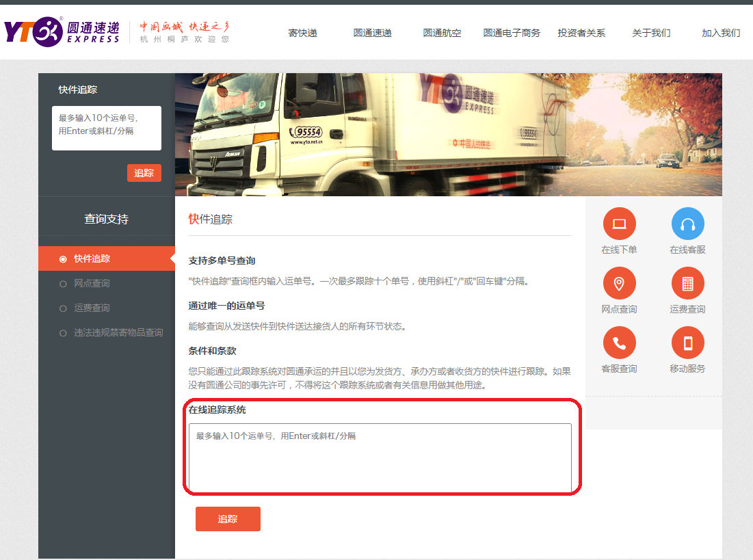Viewport: 753px width, 560px height.
Task: Open the 关于我们 menu item
Action: click(650, 33)
